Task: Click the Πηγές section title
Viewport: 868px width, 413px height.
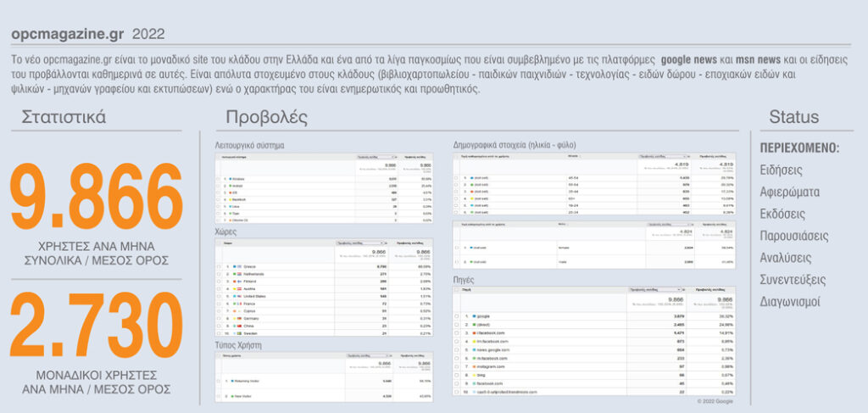Action: tap(464, 280)
